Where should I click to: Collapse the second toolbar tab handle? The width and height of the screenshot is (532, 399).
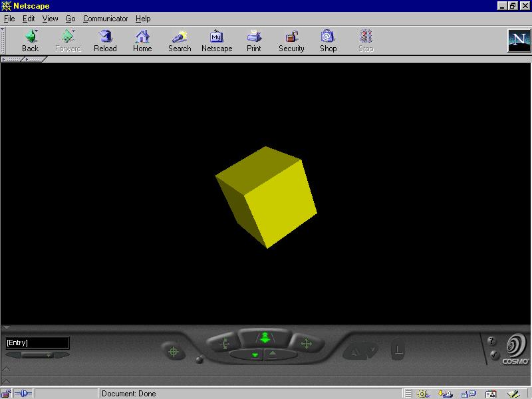[35, 59]
